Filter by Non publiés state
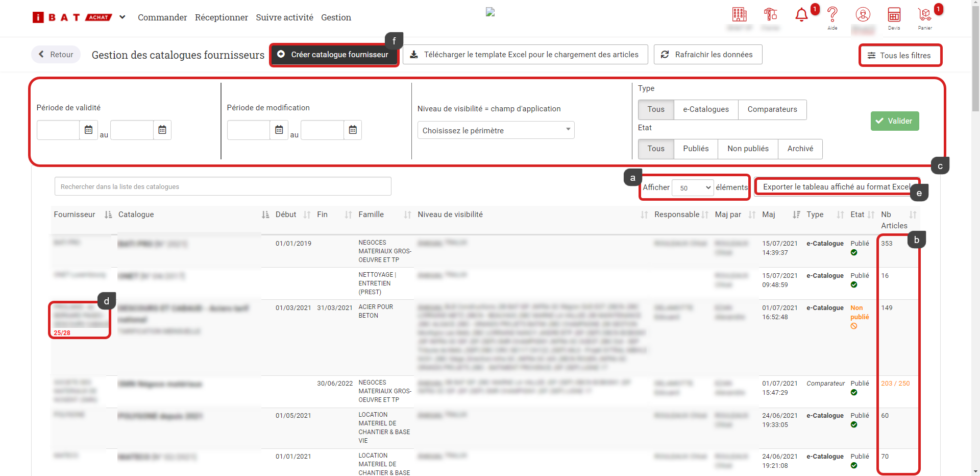980x476 pixels. 747,149
